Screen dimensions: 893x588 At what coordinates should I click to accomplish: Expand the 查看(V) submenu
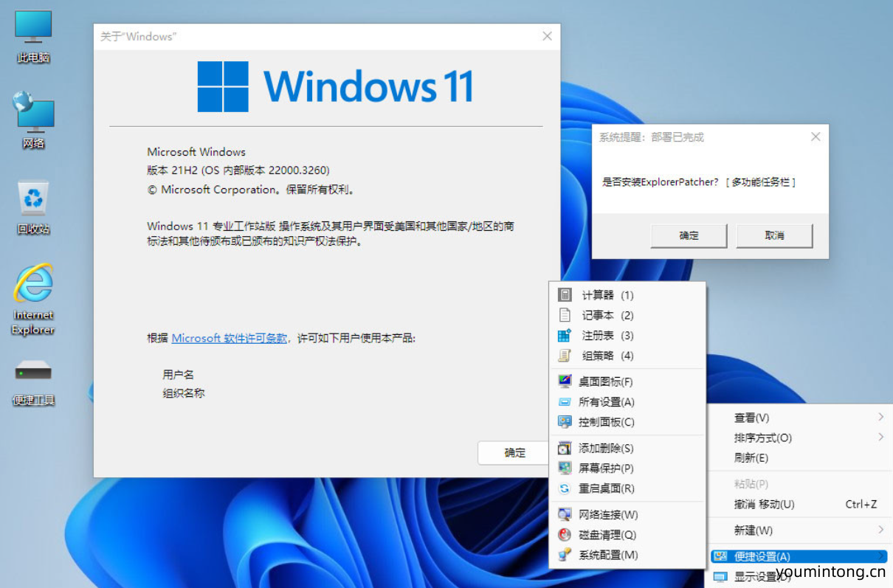[751, 418]
